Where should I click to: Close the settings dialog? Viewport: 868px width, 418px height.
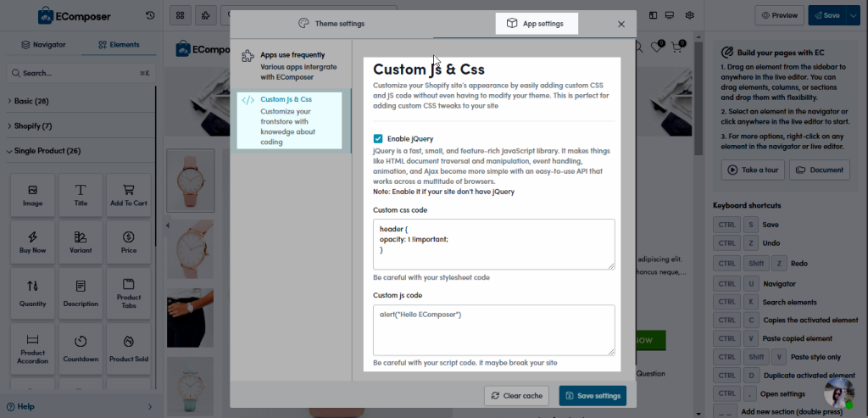(621, 25)
